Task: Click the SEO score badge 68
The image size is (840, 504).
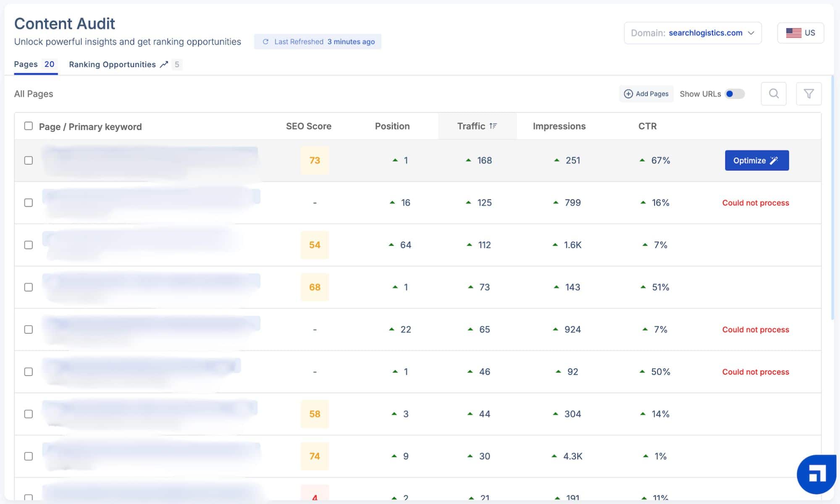Action: (x=315, y=287)
